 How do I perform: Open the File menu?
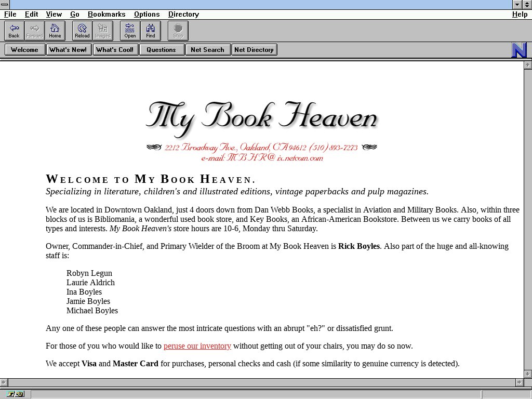tap(10, 15)
